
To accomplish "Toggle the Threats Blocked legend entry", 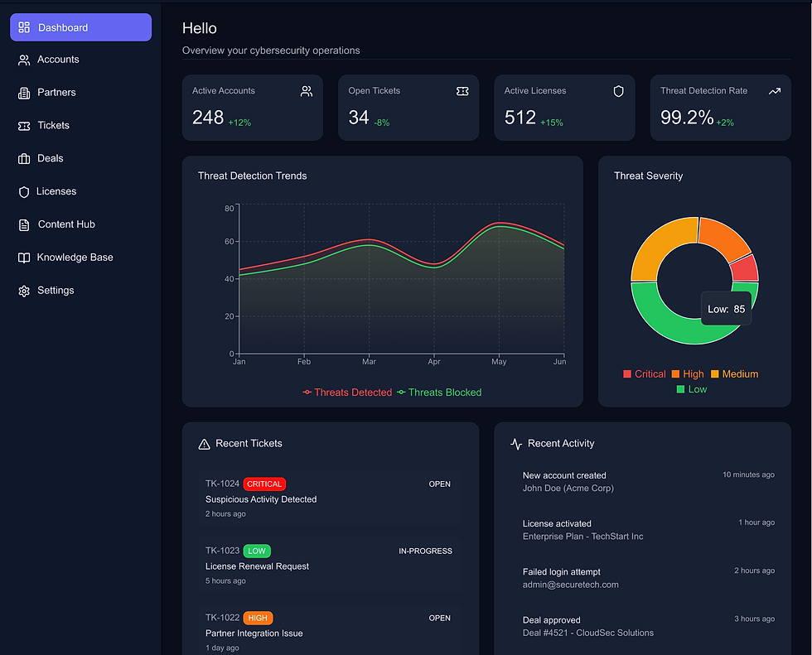I will (439, 393).
